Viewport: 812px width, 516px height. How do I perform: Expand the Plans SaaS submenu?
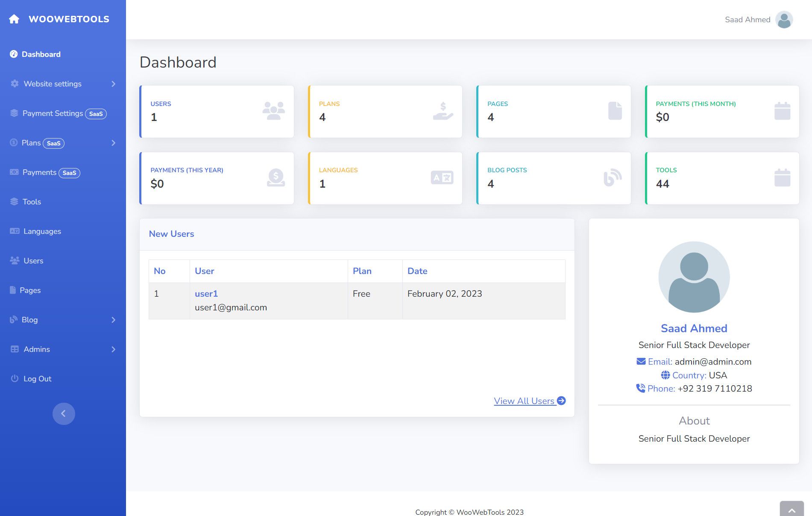coord(113,143)
